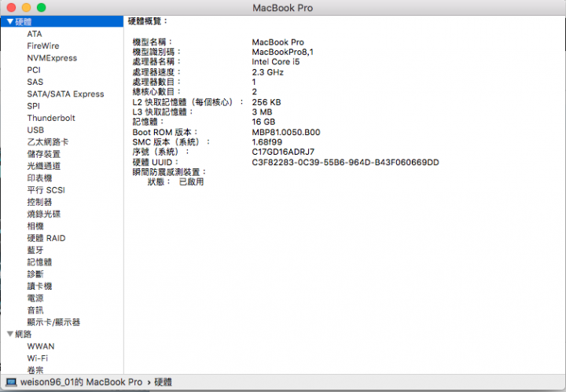Select USB in the sidebar
566x392 pixels.
point(35,130)
